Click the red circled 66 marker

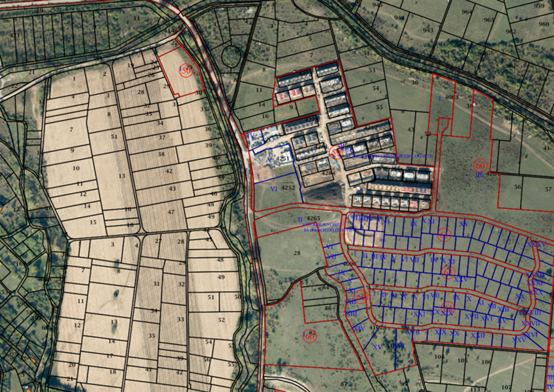(310, 337)
